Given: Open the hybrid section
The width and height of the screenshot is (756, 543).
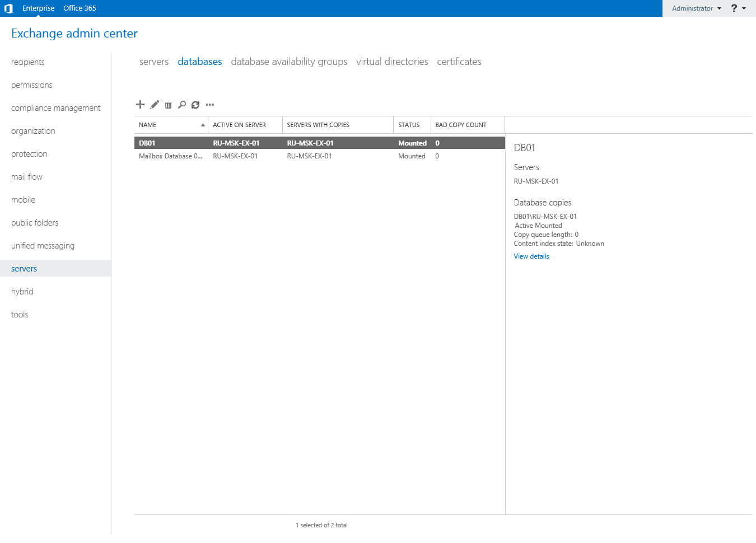Looking at the screenshot, I should pos(22,292).
